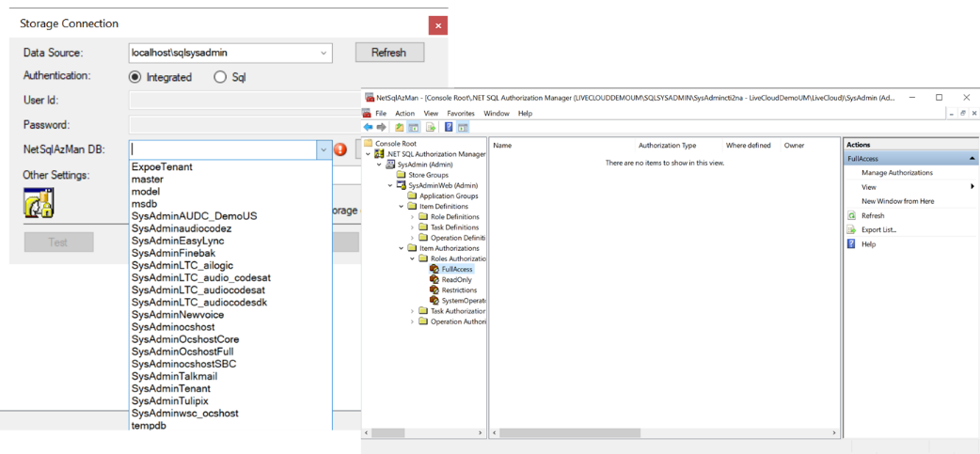Image resolution: width=980 pixels, height=454 pixels.
Task: Click the Refresh button next to Data Source
Action: pyautogui.click(x=388, y=53)
